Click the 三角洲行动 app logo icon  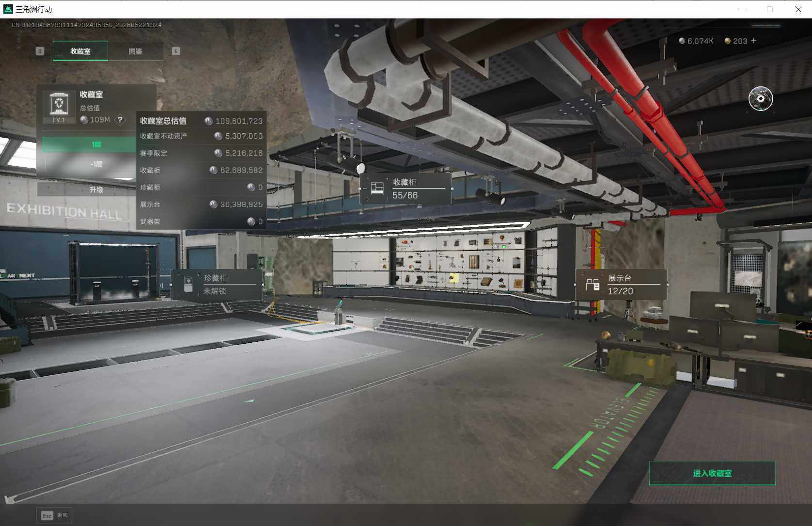pos(8,9)
